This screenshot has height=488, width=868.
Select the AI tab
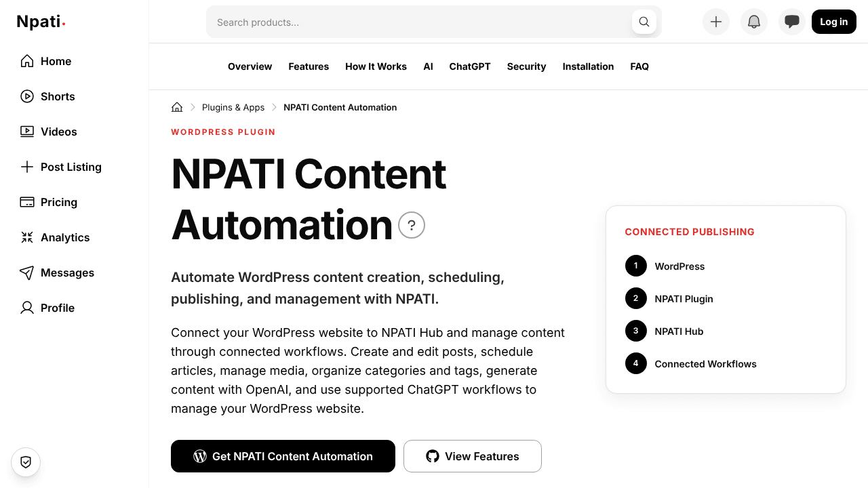point(428,66)
